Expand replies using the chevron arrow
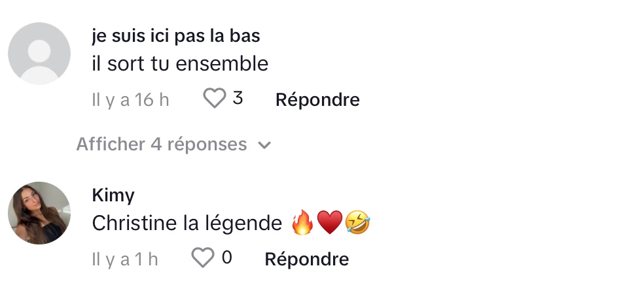The height and width of the screenshot is (285, 644). [x=264, y=144]
